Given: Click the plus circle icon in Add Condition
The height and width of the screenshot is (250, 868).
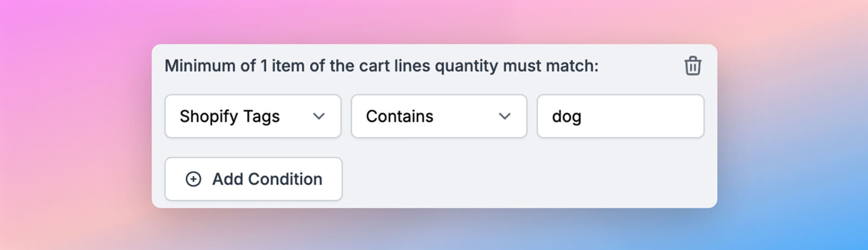Looking at the screenshot, I should coord(193,179).
